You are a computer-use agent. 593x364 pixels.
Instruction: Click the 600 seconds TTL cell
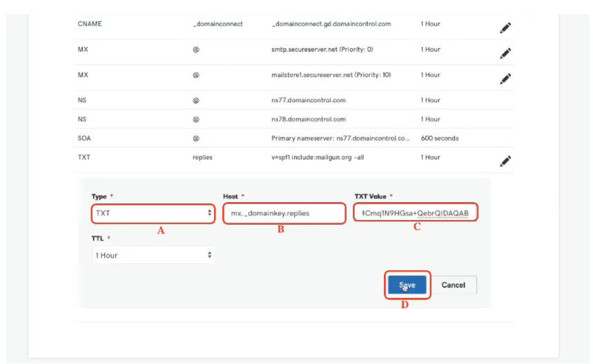[439, 139]
